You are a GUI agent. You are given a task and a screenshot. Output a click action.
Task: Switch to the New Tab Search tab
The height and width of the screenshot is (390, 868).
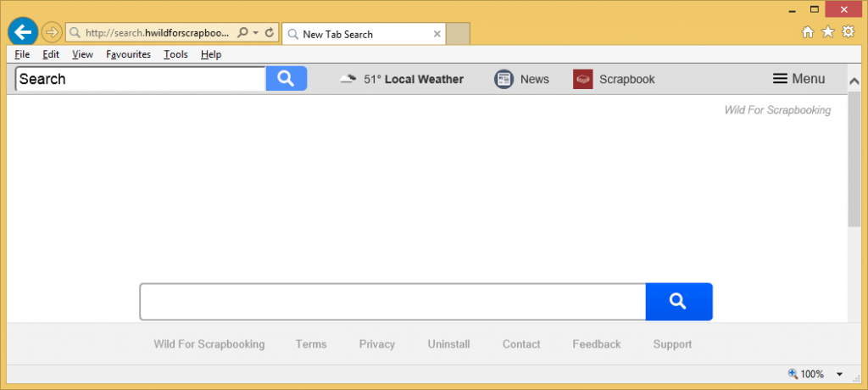pyautogui.click(x=364, y=34)
